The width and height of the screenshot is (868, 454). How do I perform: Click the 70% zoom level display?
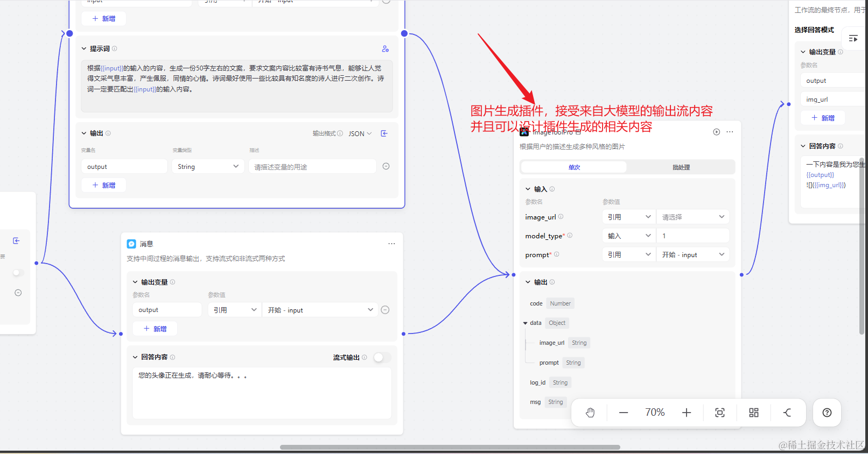pyautogui.click(x=655, y=413)
